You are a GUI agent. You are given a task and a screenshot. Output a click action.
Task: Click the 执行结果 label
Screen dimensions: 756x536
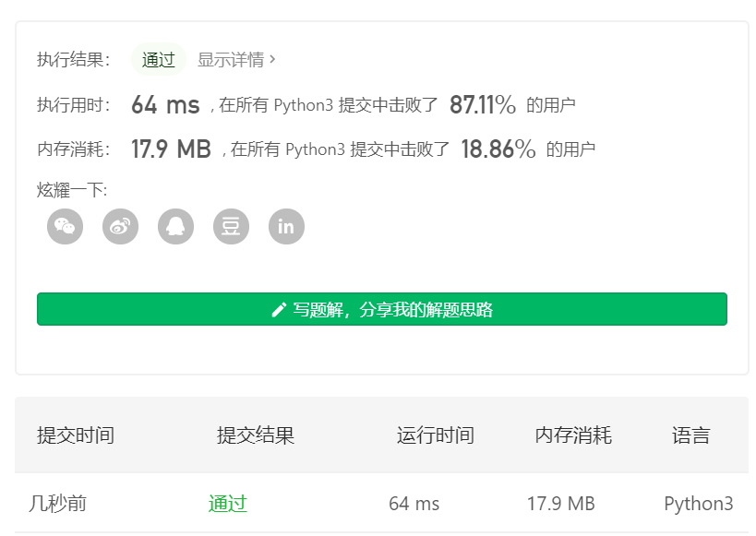pyautogui.click(x=73, y=60)
